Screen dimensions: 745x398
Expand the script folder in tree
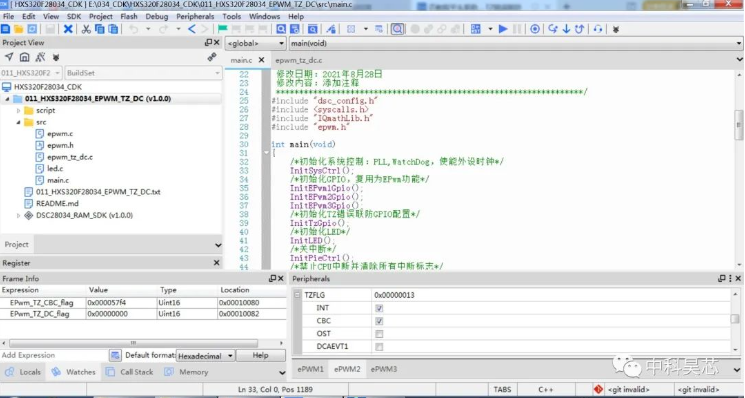(x=19, y=111)
